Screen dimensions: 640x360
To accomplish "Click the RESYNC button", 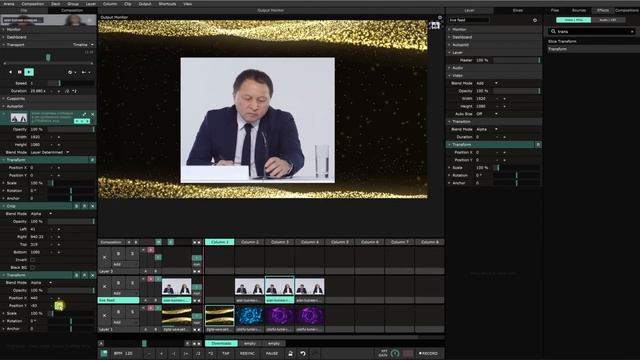I will (x=247, y=353).
